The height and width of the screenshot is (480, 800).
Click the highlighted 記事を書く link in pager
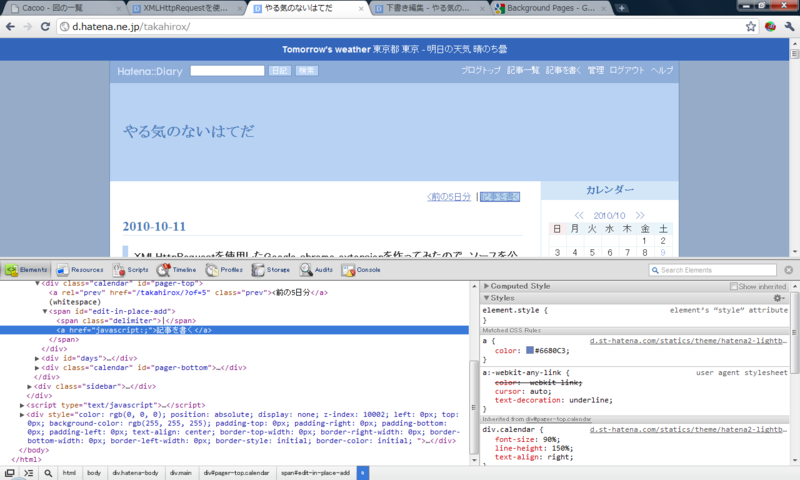(x=500, y=197)
